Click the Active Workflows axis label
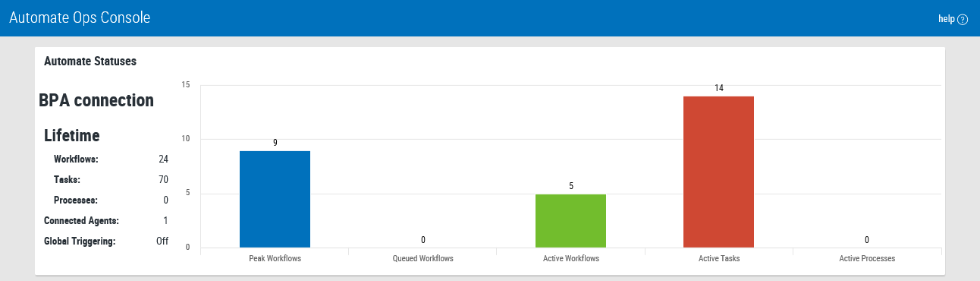 [570, 258]
